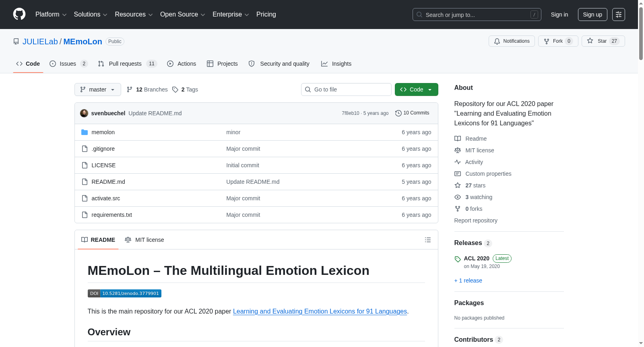Click the Notifications button

pos(512,41)
